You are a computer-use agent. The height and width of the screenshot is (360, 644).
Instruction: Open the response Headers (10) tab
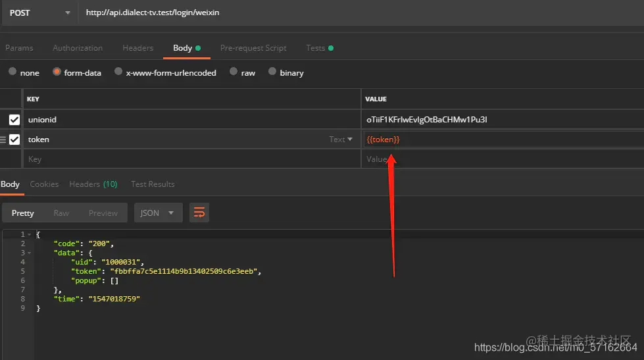tap(93, 184)
